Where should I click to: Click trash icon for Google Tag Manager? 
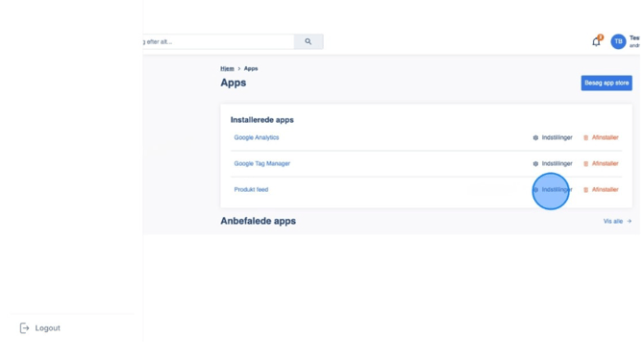click(x=586, y=163)
